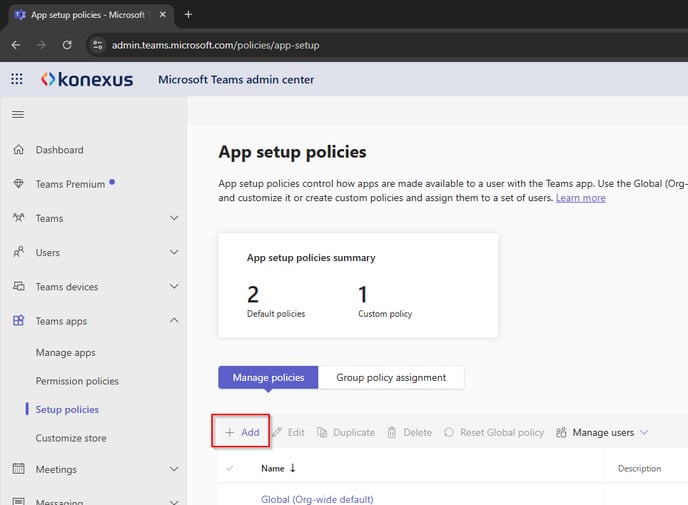The height and width of the screenshot is (505, 688).
Task: Click the Description column header
Action: point(639,469)
